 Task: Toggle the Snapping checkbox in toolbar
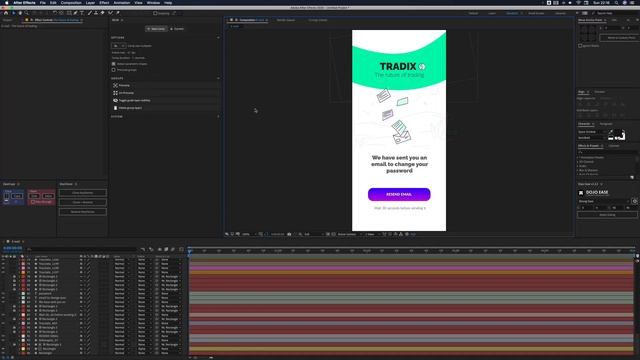[155, 13]
